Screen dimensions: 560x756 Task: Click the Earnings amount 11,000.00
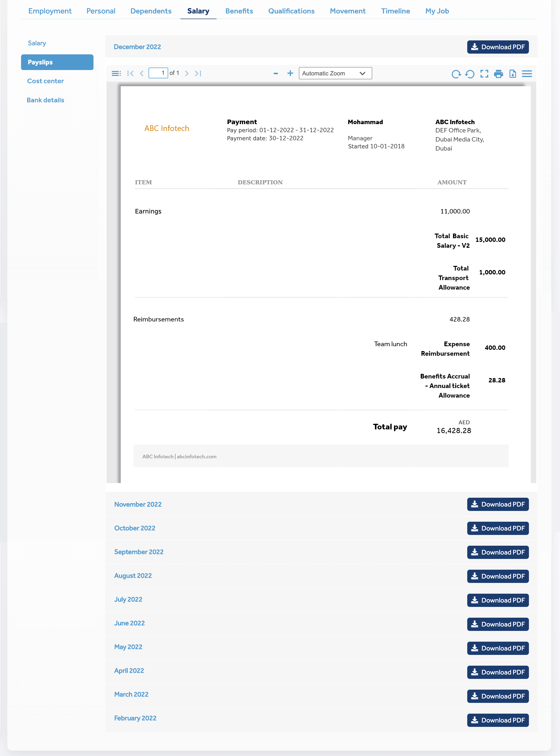tap(455, 211)
